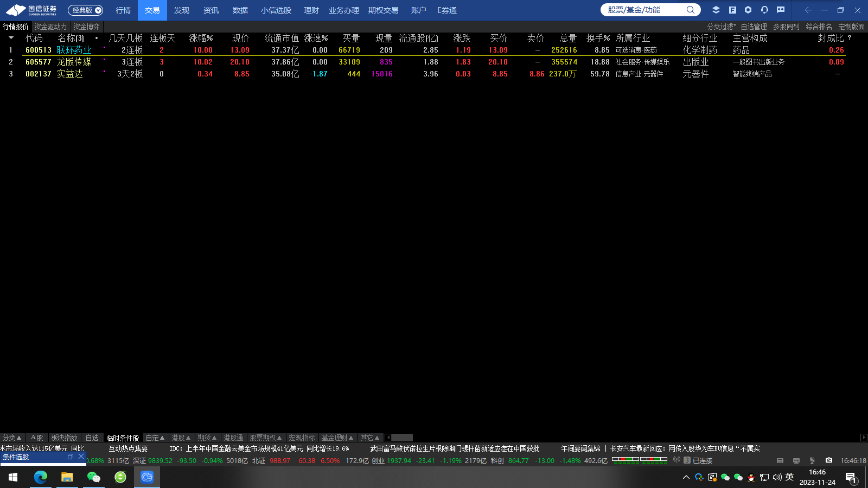Select the 板块指数 bottom tab
The height and width of the screenshot is (488, 868).
[65, 438]
